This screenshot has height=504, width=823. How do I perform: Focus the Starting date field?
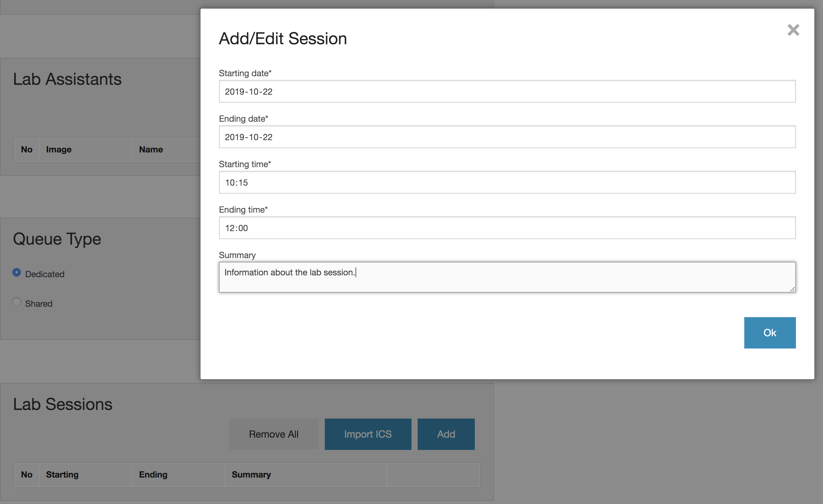click(507, 91)
